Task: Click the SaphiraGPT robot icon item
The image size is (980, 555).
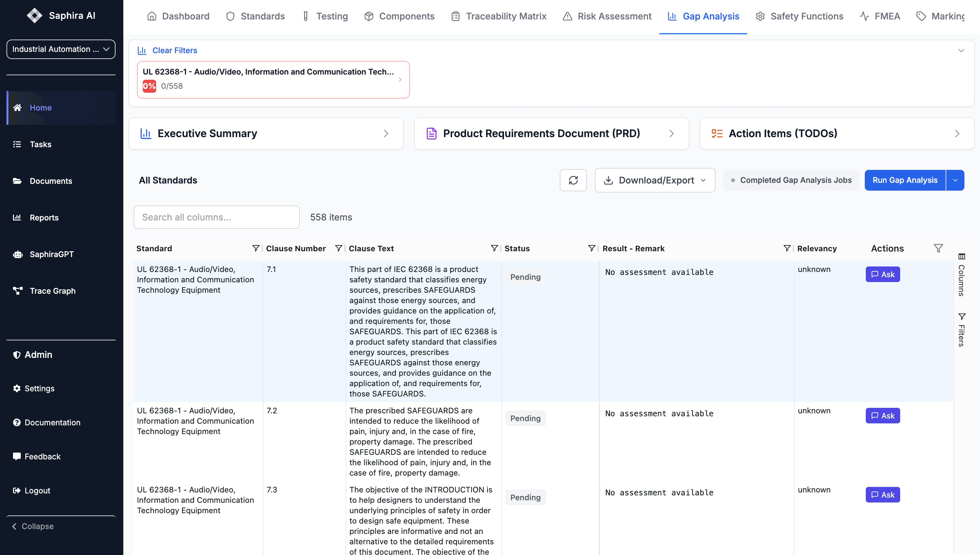Action: pyautogui.click(x=18, y=254)
